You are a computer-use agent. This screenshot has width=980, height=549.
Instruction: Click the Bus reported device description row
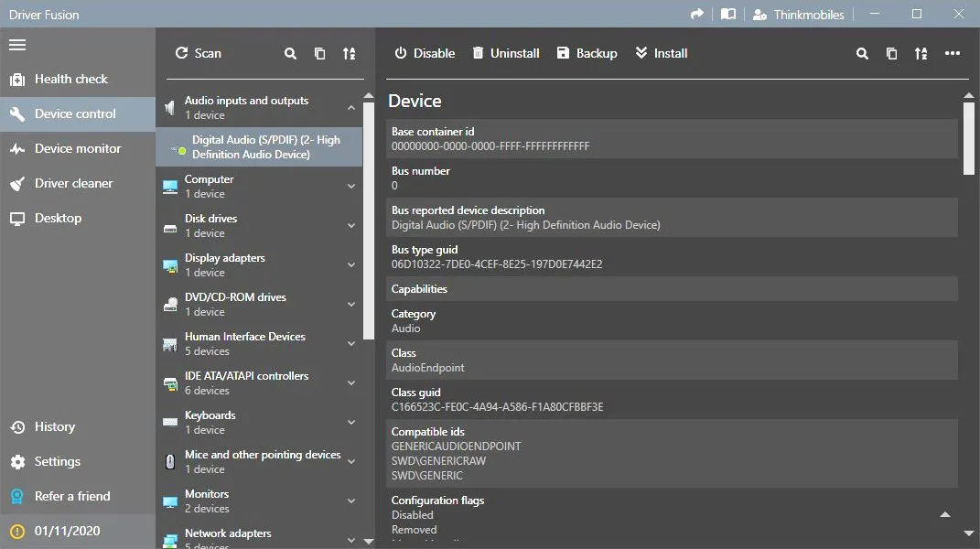pos(672,218)
